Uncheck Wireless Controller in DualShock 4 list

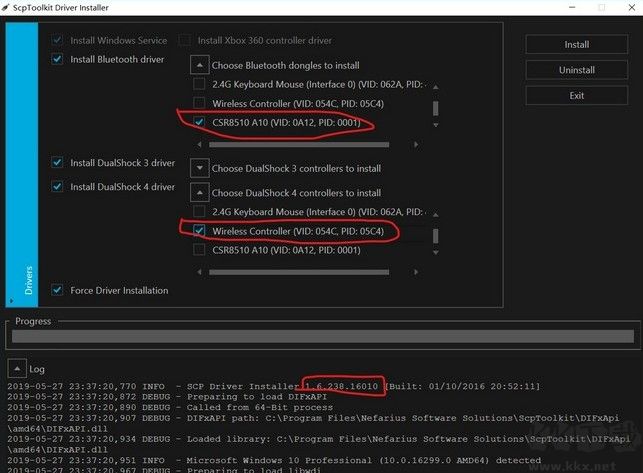[199, 231]
